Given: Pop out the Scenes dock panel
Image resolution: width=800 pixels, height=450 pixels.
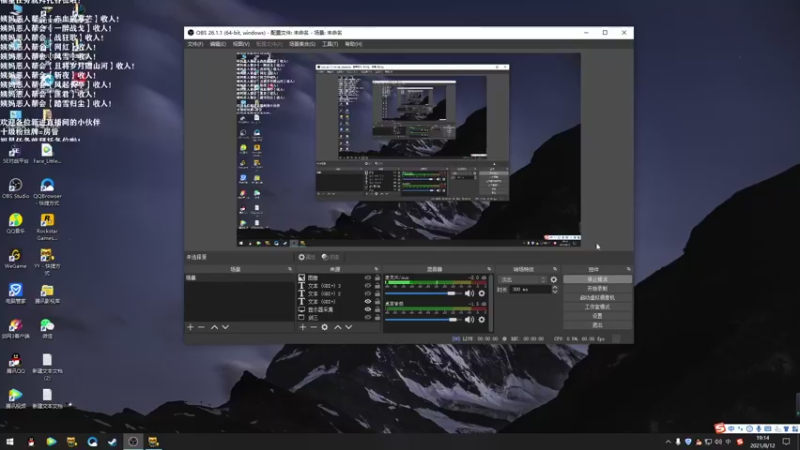Looking at the screenshot, I should point(290,269).
